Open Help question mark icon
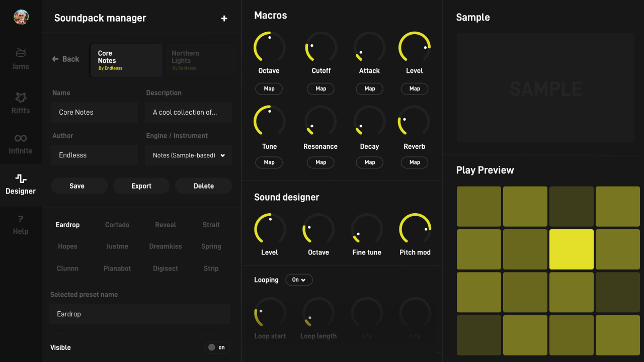The width and height of the screenshot is (644, 362). [21, 219]
